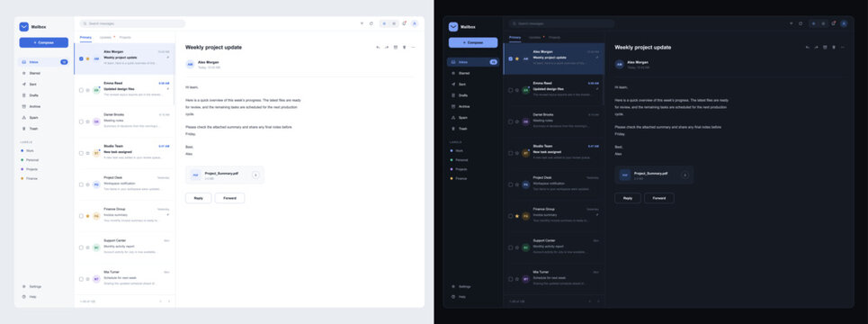868x324 pixels.
Task: Click Reply button in dark theme email
Action: (628, 198)
